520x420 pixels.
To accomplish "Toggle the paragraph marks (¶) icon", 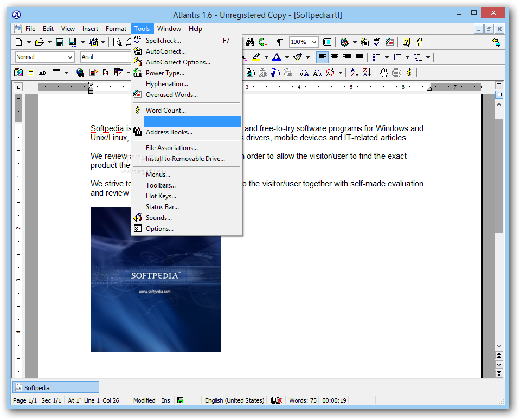I will pyautogui.click(x=280, y=42).
